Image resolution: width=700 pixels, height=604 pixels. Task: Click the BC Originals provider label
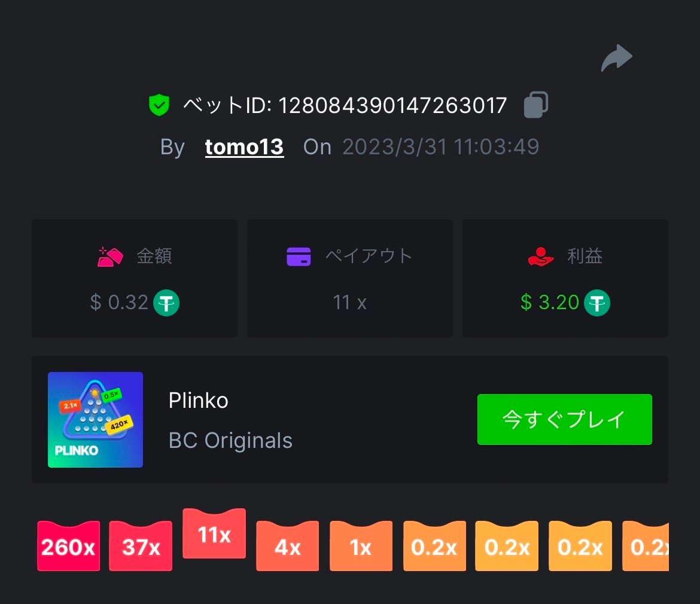pos(230,441)
